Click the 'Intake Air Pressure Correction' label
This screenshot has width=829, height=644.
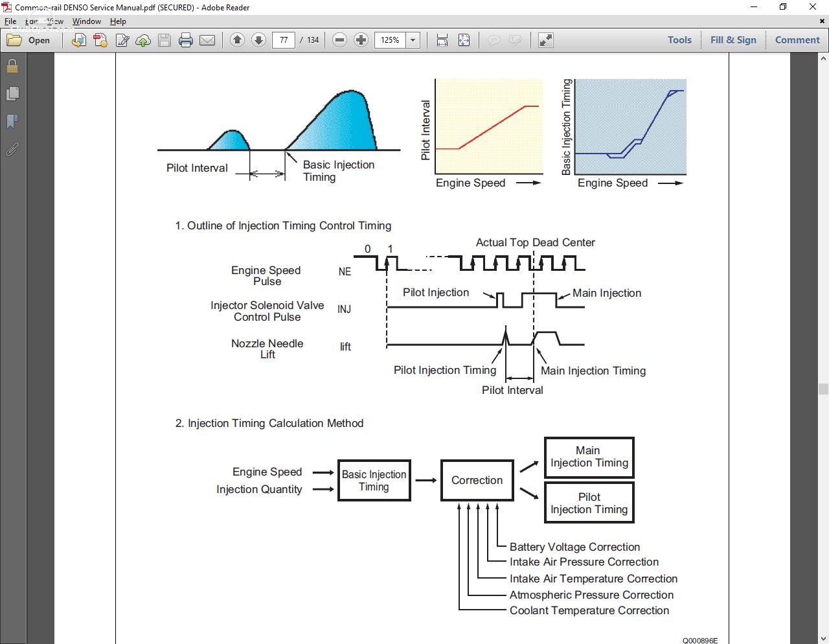(x=584, y=562)
